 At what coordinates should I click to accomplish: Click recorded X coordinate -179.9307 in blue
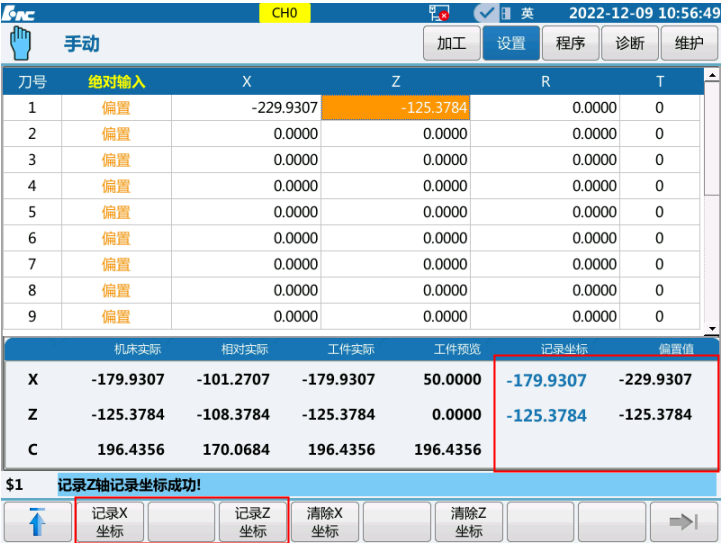(x=546, y=380)
